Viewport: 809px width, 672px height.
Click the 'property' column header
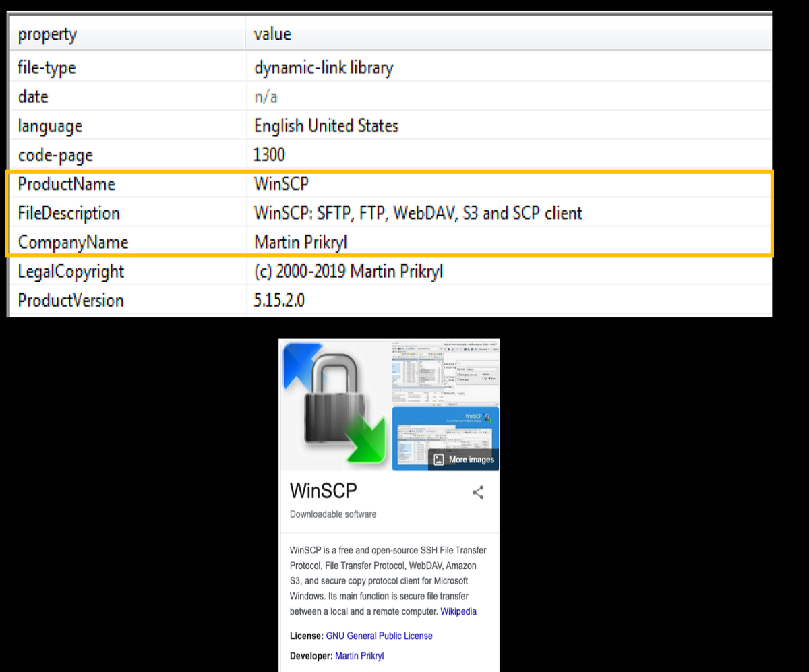click(x=127, y=34)
